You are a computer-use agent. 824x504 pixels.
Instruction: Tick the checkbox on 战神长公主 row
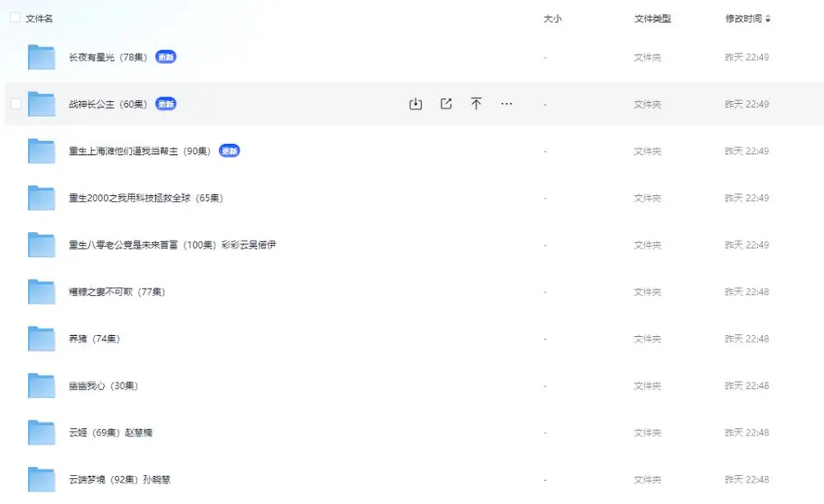click(x=16, y=104)
